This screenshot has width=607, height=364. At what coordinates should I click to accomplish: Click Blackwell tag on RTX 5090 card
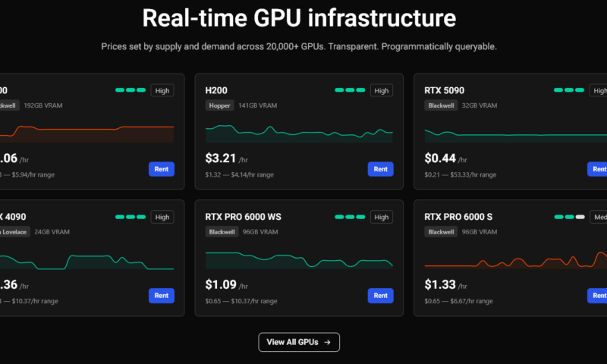point(441,105)
